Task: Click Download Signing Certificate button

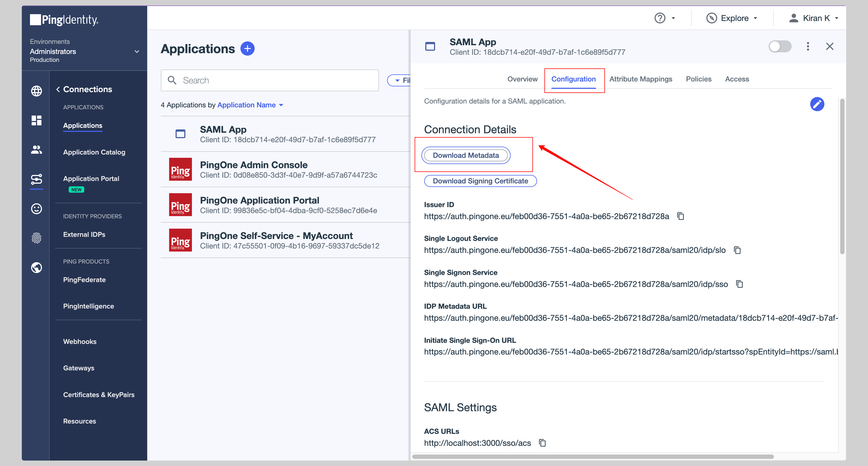Action: (x=480, y=181)
